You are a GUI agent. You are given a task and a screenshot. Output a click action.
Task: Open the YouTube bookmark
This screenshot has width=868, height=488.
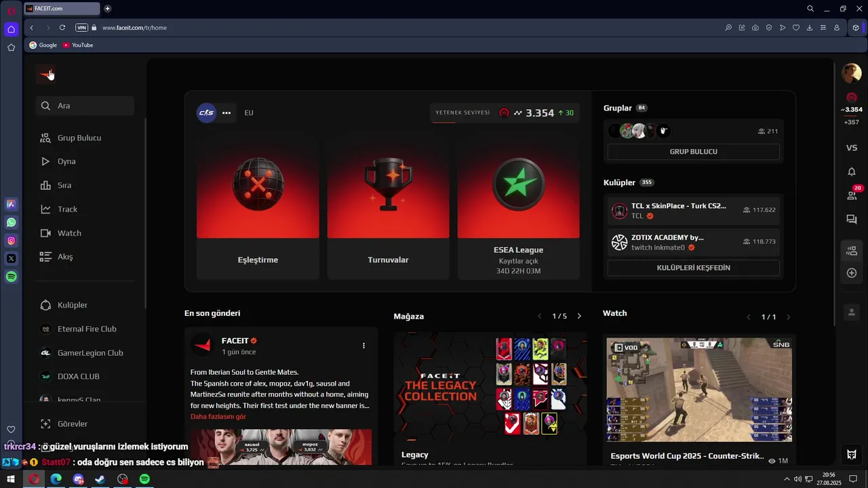pyautogui.click(x=78, y=45)
